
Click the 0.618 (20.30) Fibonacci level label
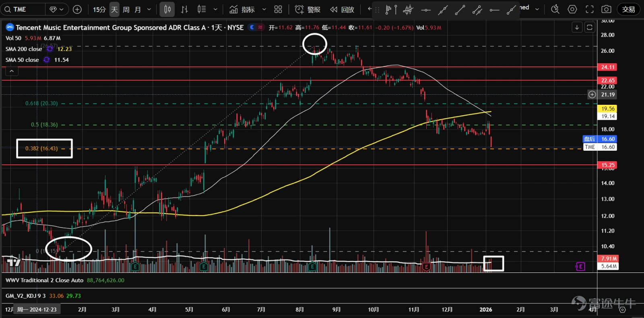coord(41,103)
